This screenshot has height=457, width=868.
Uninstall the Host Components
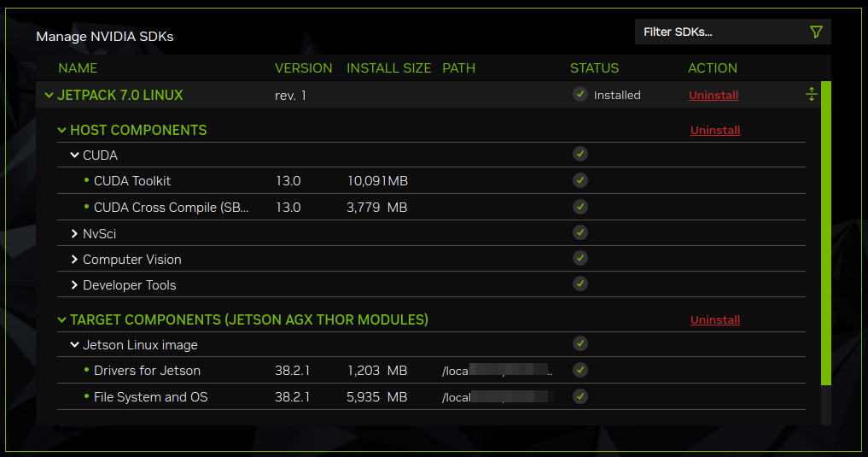coord(714,131)
